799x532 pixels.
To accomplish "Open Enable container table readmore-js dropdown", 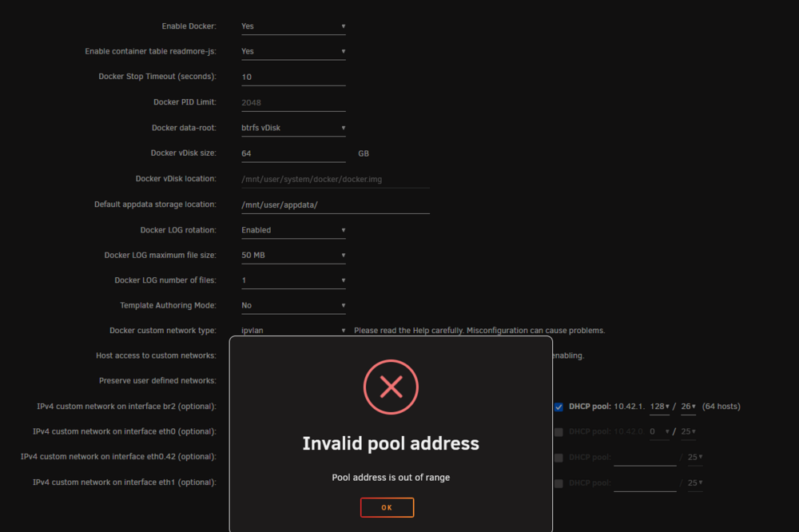I will click(x=293, y=51).
